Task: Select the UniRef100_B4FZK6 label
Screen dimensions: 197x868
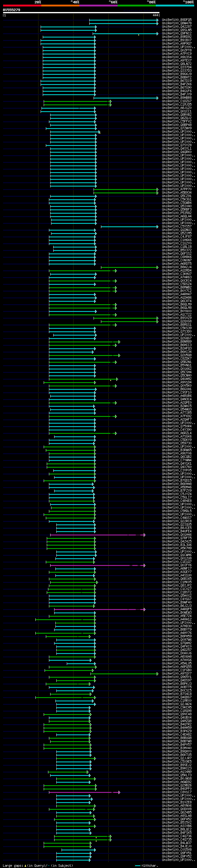Action: point(177,84)
